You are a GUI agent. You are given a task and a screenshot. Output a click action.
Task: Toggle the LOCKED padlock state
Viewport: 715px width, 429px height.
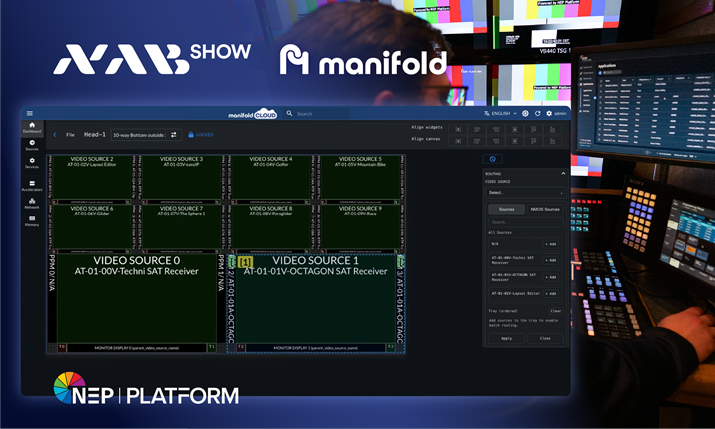[x=200, y=134]
